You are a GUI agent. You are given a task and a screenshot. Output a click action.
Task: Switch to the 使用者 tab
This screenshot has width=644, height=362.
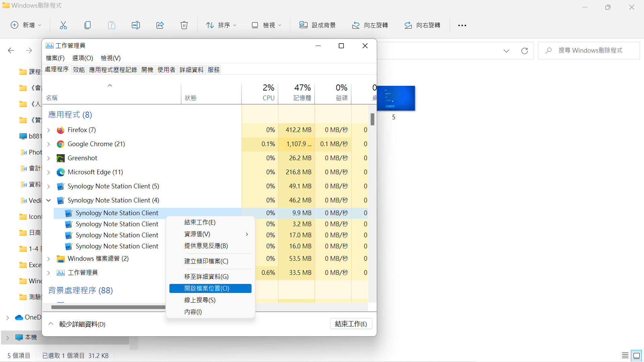point(166,70)
